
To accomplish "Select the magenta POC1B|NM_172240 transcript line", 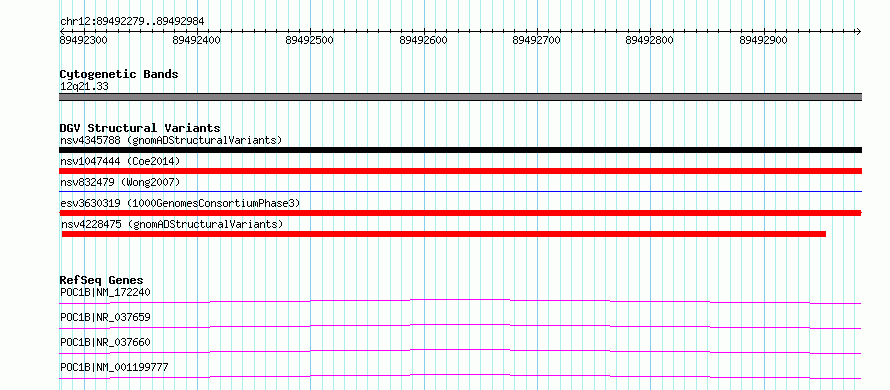I will point(460,301).
